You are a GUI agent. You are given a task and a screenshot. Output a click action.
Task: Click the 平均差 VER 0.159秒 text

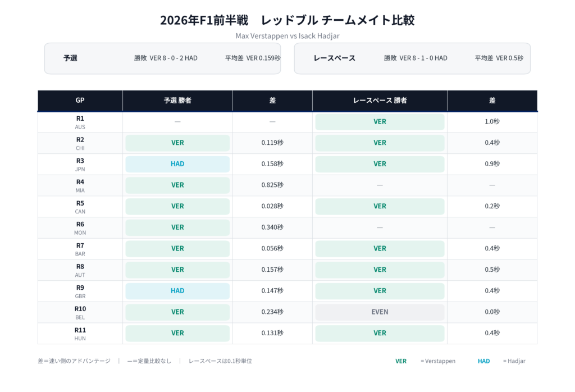[253, 58]
